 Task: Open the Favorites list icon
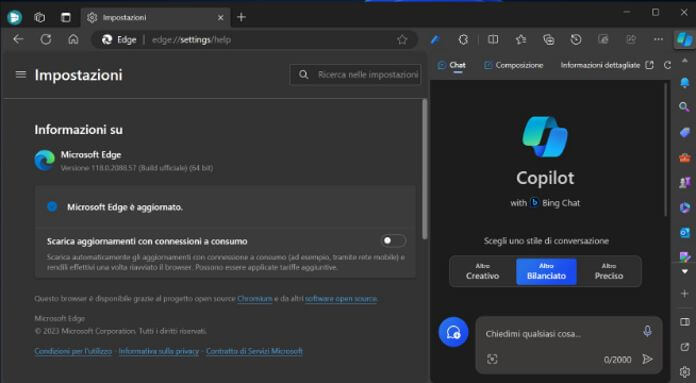coord(521,40)
